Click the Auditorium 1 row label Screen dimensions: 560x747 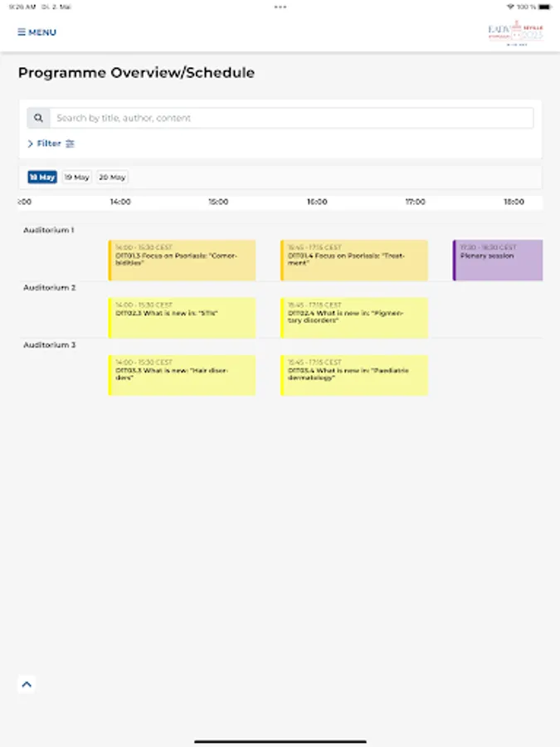tap(50, 230)
